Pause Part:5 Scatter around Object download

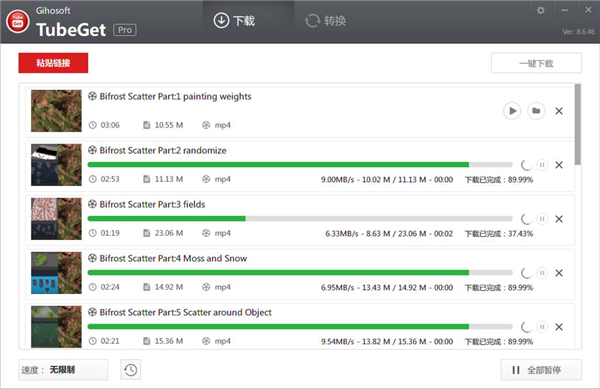tap(542, 327)
